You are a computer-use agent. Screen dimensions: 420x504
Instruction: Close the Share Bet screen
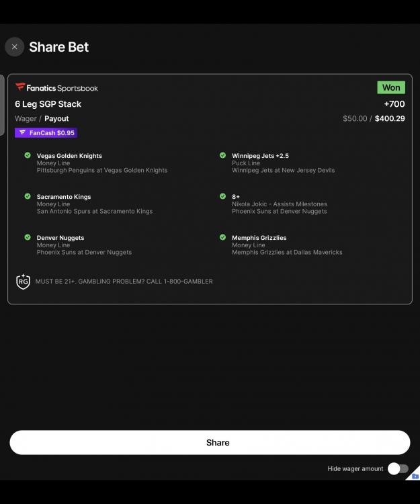15,47
